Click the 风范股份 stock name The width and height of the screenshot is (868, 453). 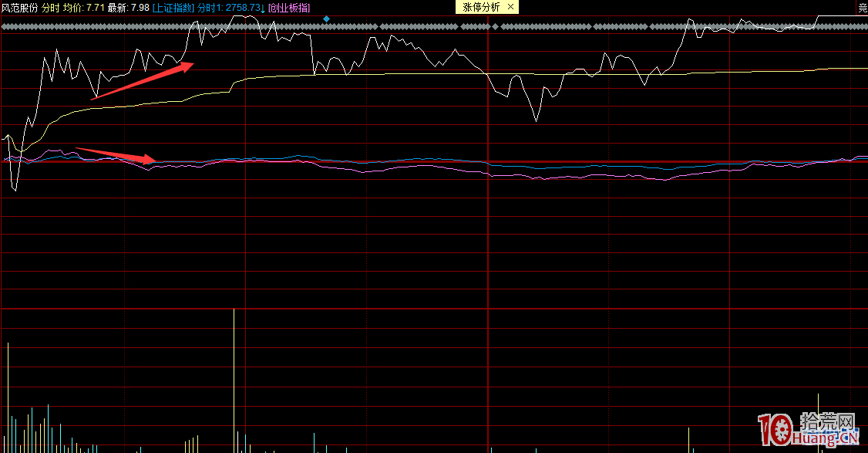pyautogui.click(x=19, y=8)
